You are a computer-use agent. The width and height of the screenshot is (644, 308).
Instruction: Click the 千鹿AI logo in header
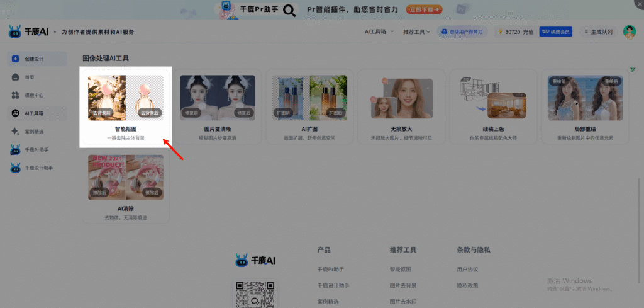click(x=28, y=31)
